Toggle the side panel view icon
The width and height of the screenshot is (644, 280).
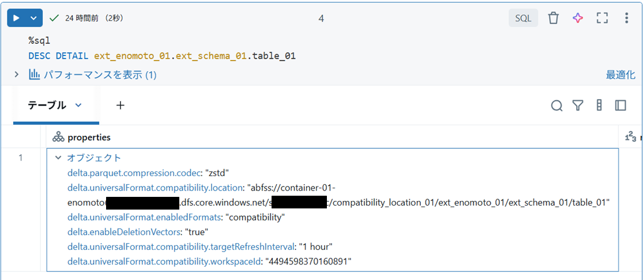(x=620, y=106)
